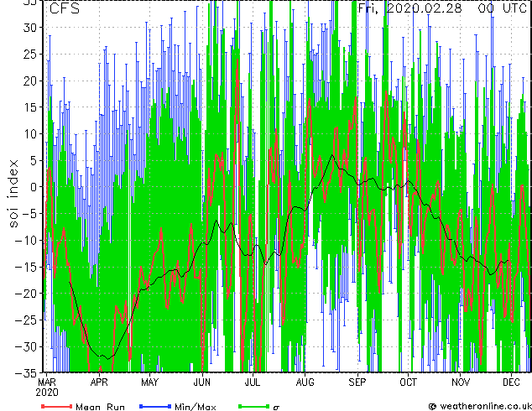
Task: Click the AUG month label
Action: (x=305, y=382)
